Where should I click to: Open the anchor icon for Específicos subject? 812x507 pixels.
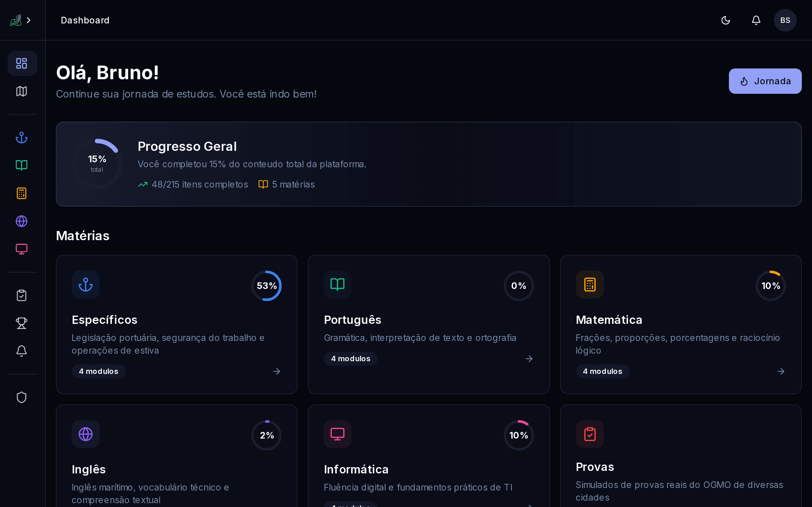[x=86, y=285]
